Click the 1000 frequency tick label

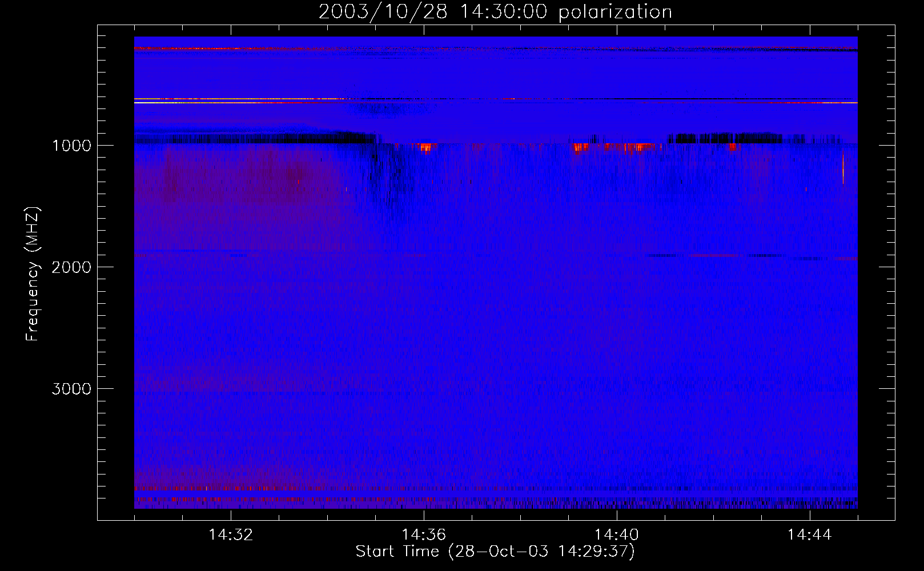tap(71, 146)
